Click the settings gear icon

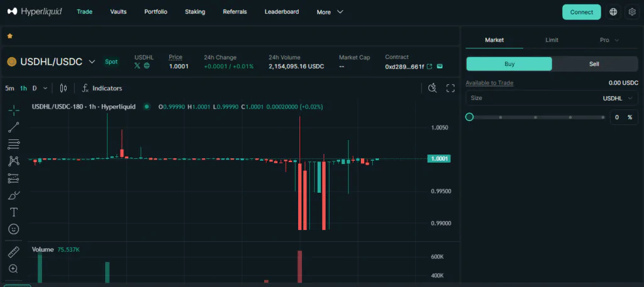click(x=632, y=12)
